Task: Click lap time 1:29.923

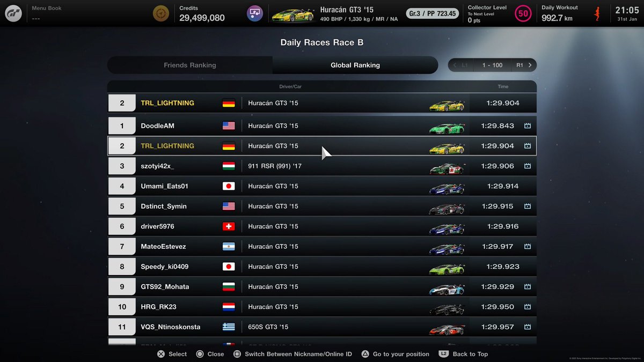Action: (503, 267)
